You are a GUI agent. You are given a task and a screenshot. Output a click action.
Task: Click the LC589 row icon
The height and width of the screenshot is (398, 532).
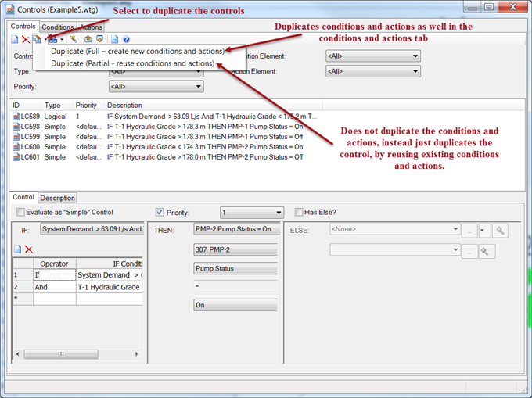(16, 117)
